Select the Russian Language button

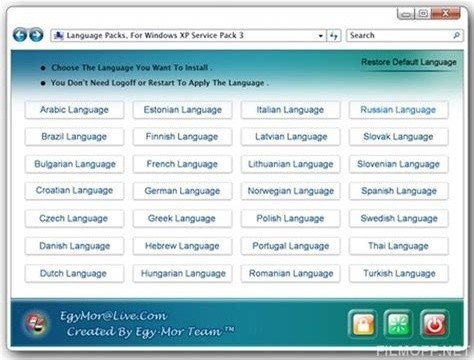pos(398,110)
